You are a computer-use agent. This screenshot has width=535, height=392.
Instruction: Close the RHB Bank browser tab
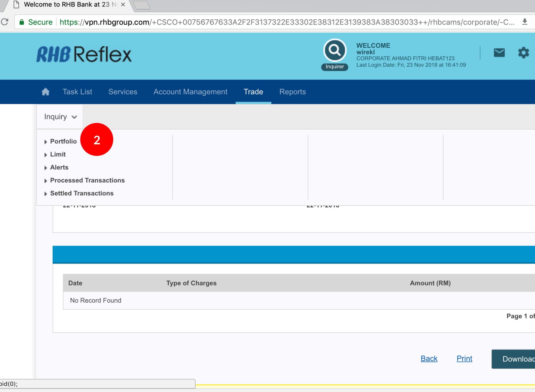(123, 5)
